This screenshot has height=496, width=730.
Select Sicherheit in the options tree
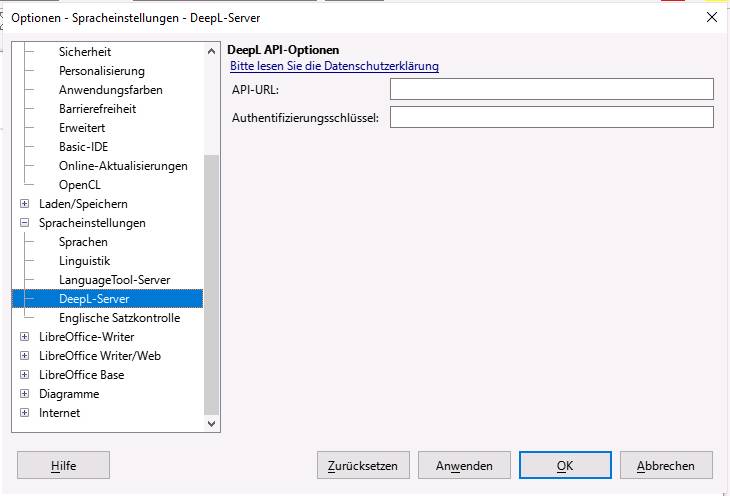click(85, 52)
